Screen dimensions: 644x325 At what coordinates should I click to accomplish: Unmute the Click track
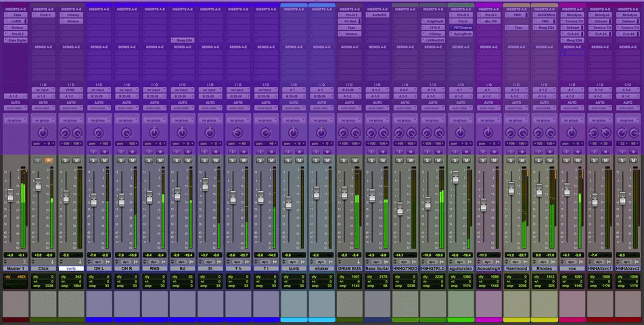click(49, 160)
